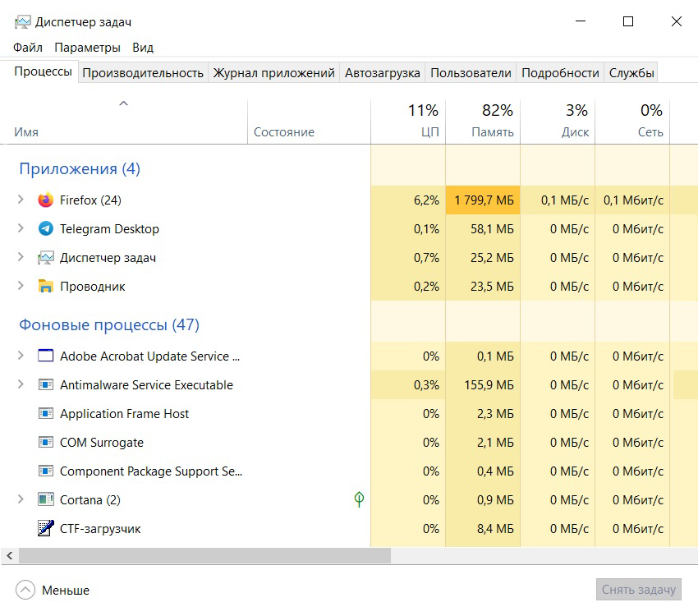Click the Диспетчер задач process icon

click(x=46, y=258)
